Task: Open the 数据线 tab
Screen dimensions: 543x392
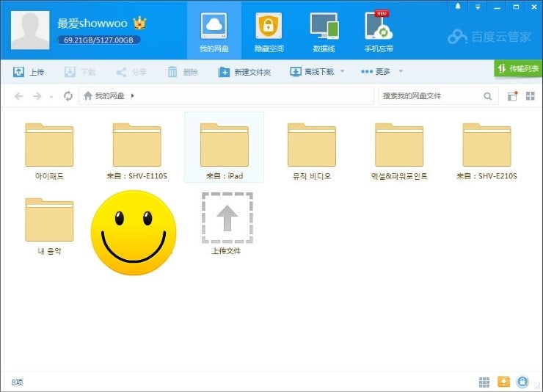Action: point(324,31)
